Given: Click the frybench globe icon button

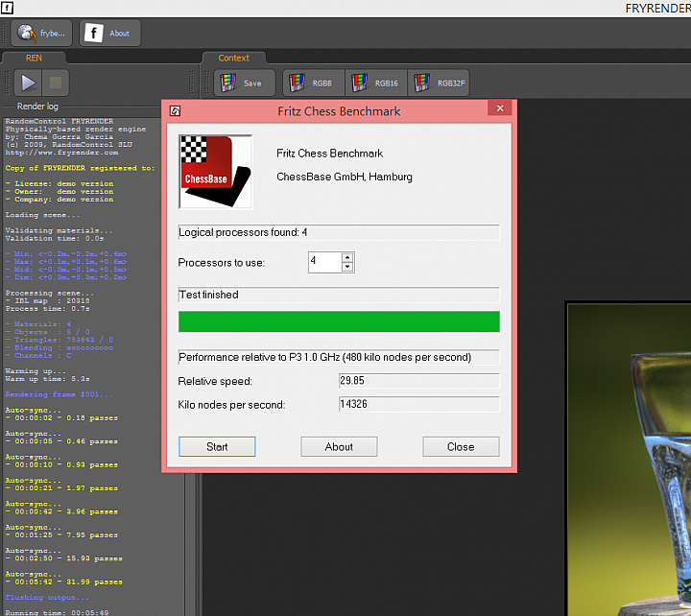Looking at the screenshot, I should point(41,33).
